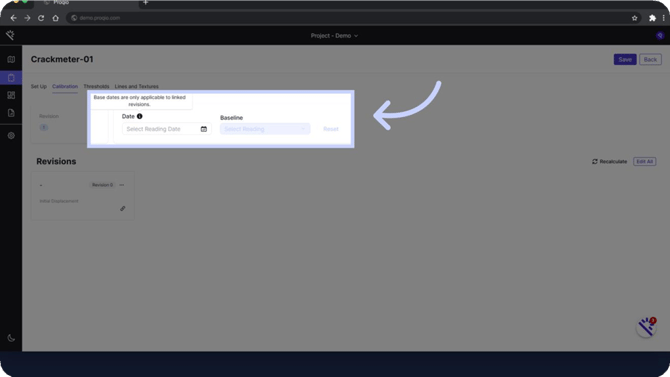Click the Back button
The width and height of the screenshot is (670, 377).
click(650, 59)
